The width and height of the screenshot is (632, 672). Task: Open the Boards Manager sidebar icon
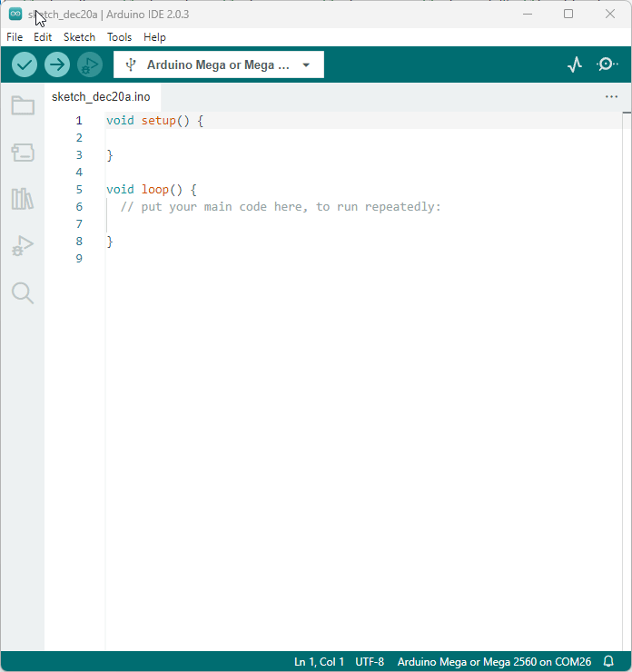(x=23, y=153)
